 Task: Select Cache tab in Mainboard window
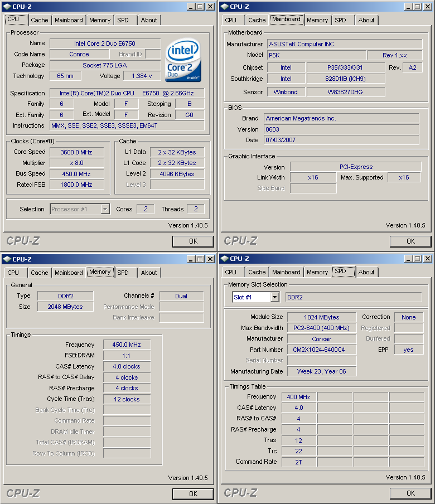point(257,20)
